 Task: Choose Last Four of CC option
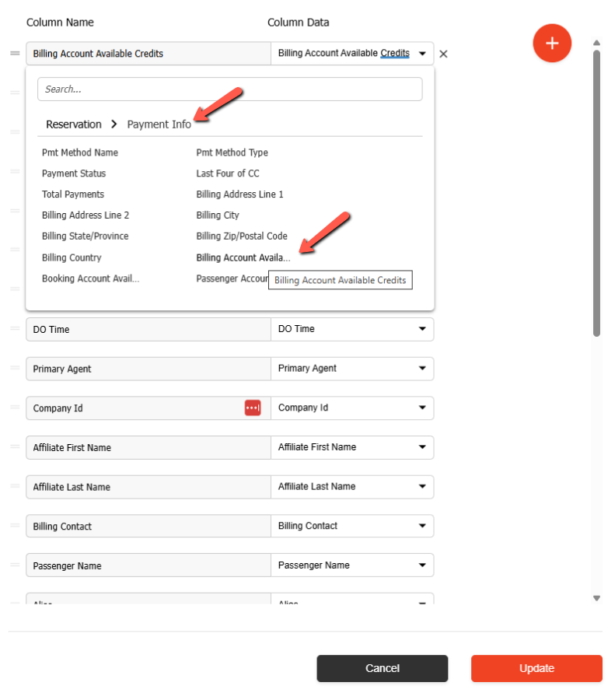point(228,173)
